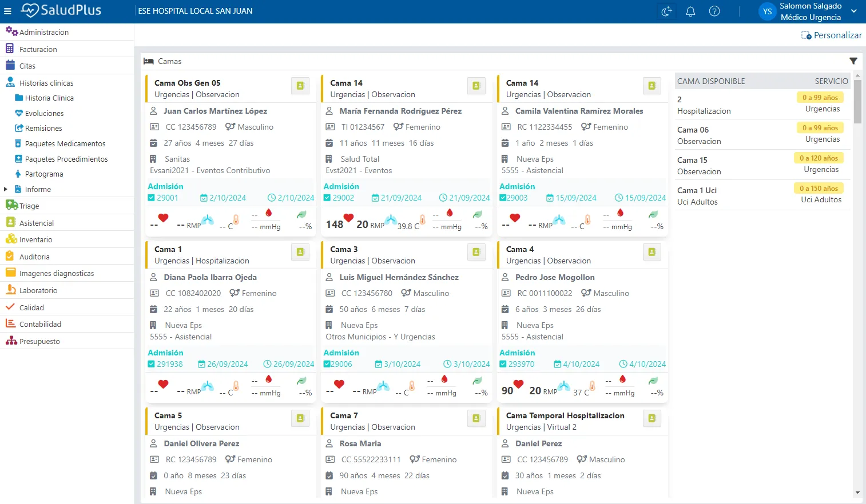Click scroll down arrow of beds panel
The image size is (866, 504).
pyautogui.click(x=857, y=492)
